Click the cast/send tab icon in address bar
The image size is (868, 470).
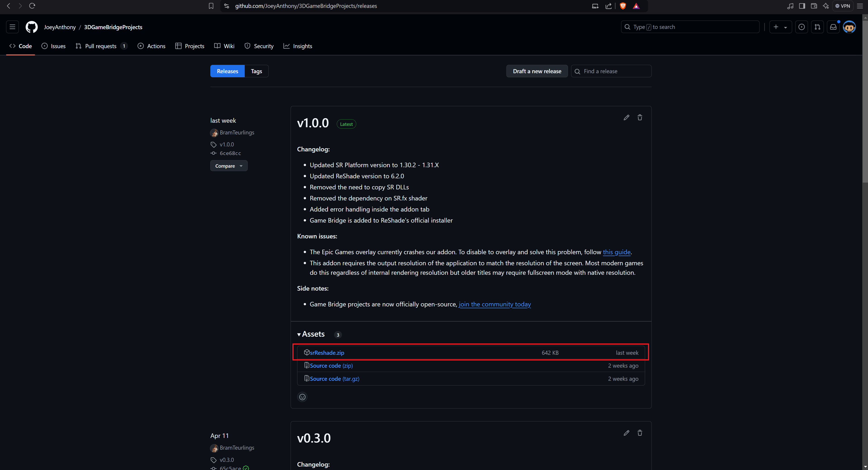coord(595,6)
